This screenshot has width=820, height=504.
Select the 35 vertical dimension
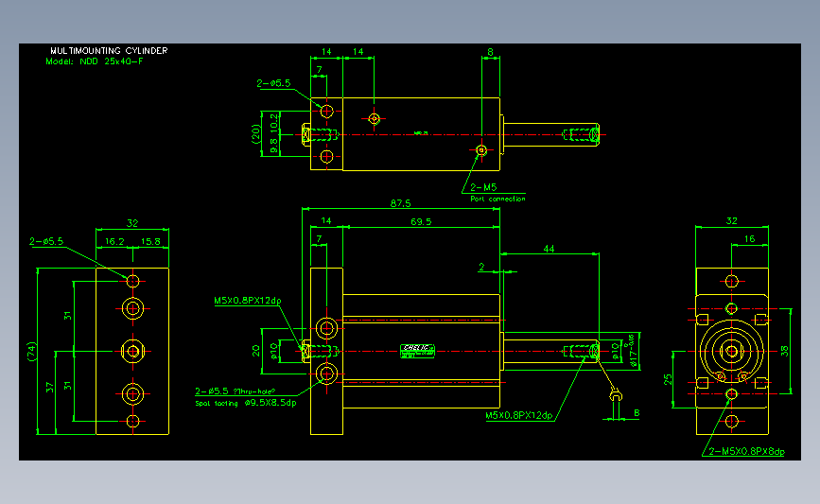pyautogui.click(x=784, y=350)
